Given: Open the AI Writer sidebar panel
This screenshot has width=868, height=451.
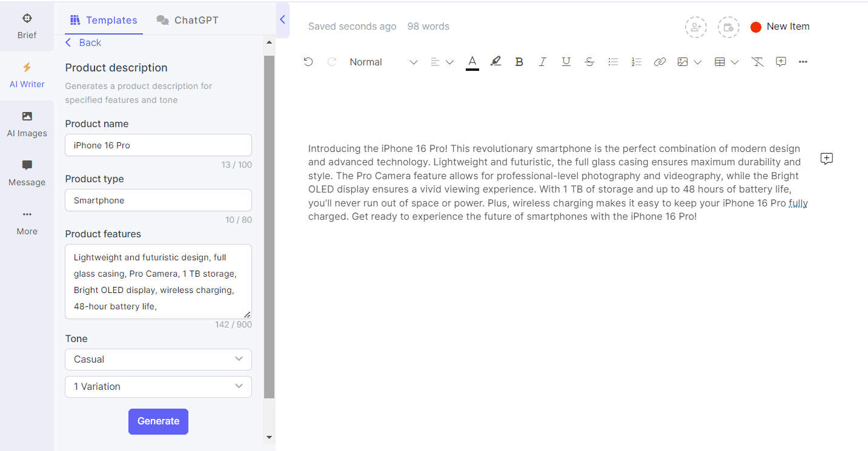Looking at the screenshot, I should [x=27, y=76].
